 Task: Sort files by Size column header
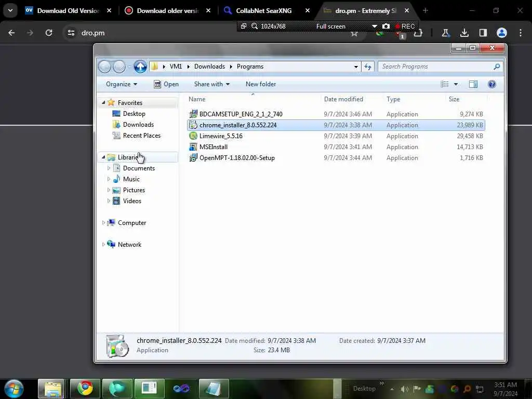click(454, 99)
